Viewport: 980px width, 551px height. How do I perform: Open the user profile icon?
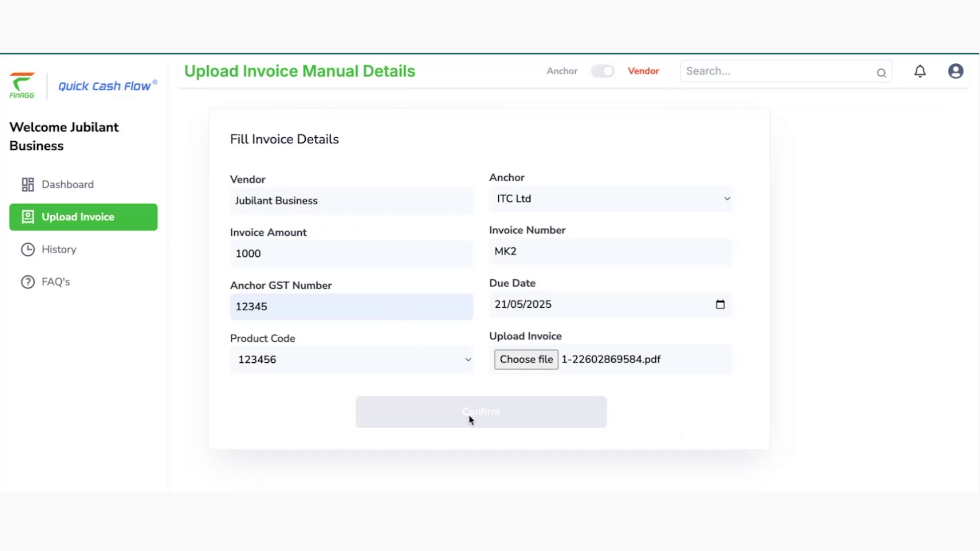click(955, 71)
